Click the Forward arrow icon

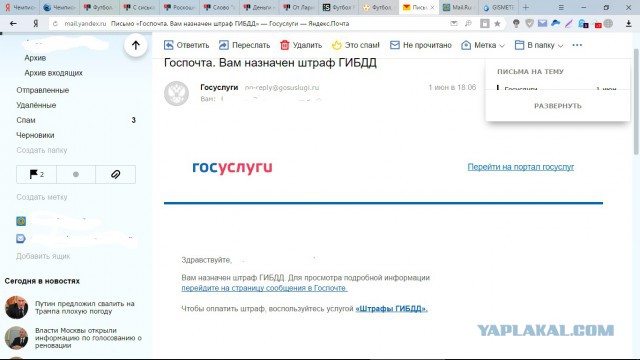(224, 45)
